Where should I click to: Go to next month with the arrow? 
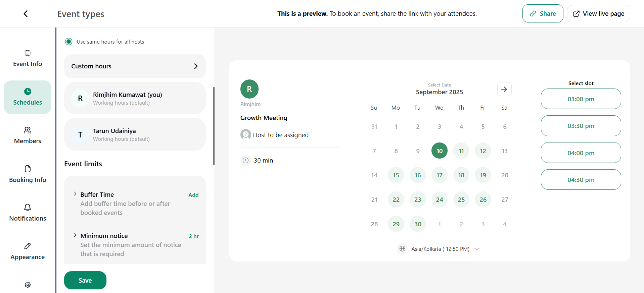[x=504, y=89]
